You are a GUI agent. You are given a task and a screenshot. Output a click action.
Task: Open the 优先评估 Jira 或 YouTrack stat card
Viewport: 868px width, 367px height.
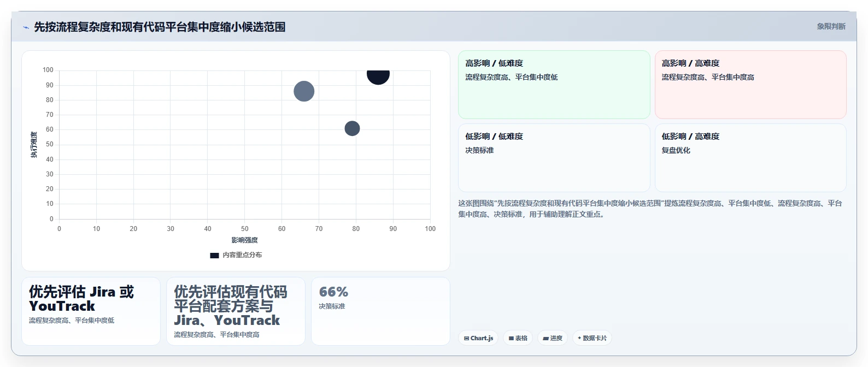tap(91, 311)
